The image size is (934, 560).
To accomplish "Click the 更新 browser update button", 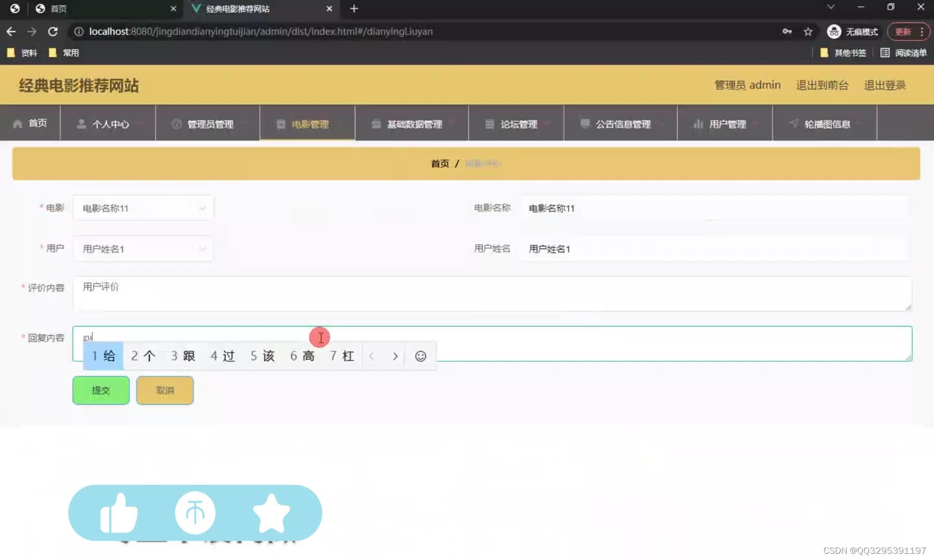I will (903, 32).
